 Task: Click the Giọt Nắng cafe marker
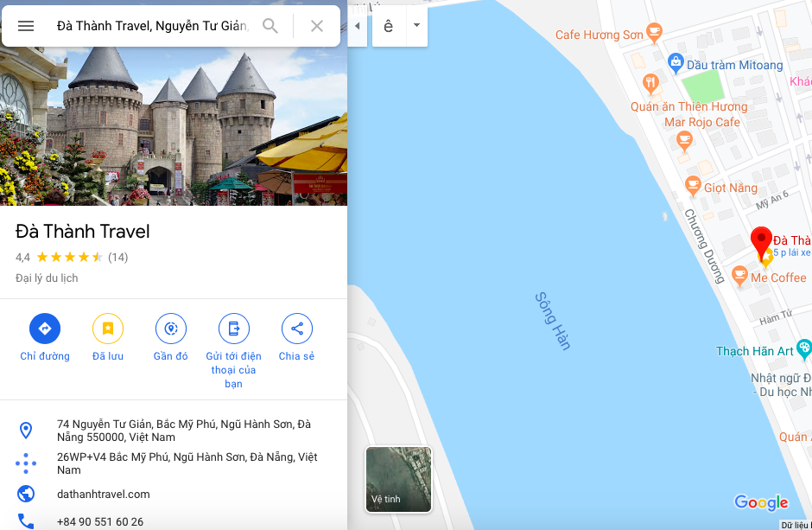(693, 186)
